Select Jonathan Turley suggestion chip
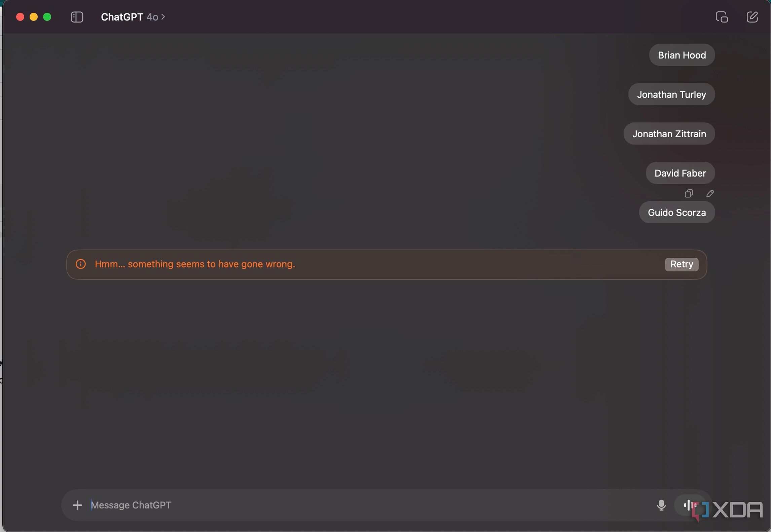 pos(671,94)
